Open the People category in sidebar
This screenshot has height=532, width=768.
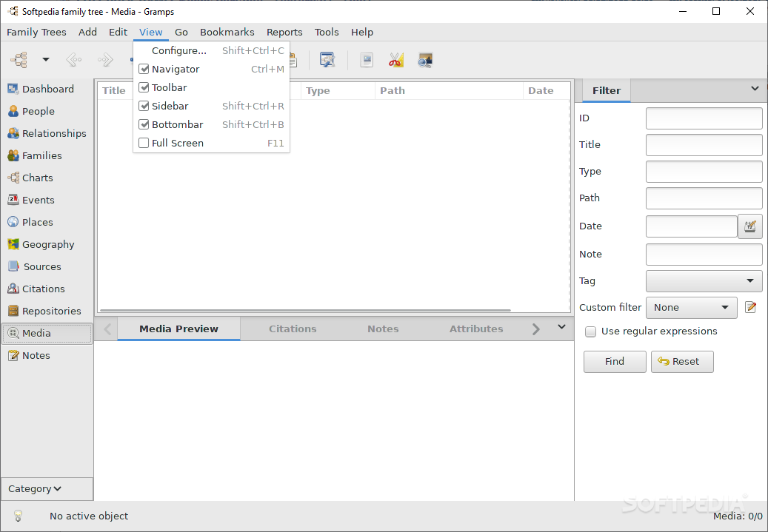click(x=47, y=111)
